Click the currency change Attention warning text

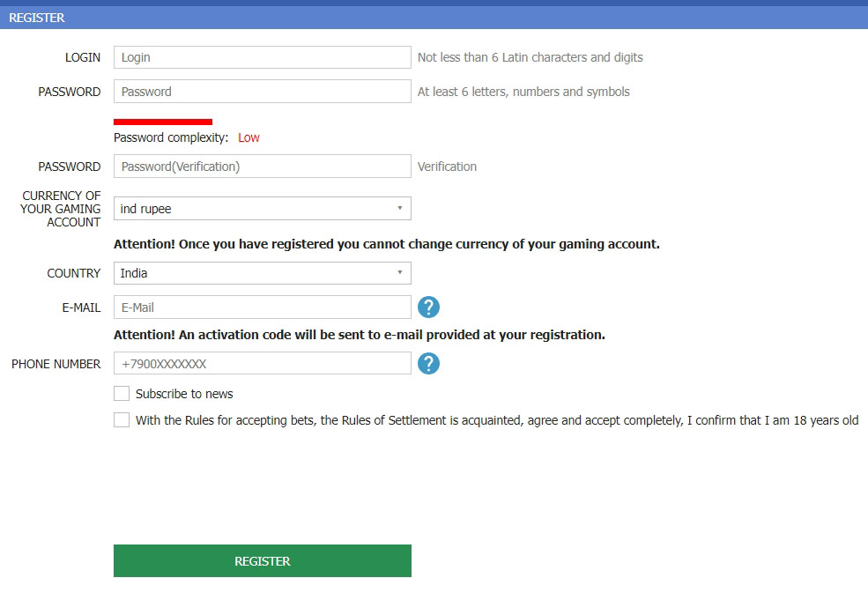tap(386, 244)
